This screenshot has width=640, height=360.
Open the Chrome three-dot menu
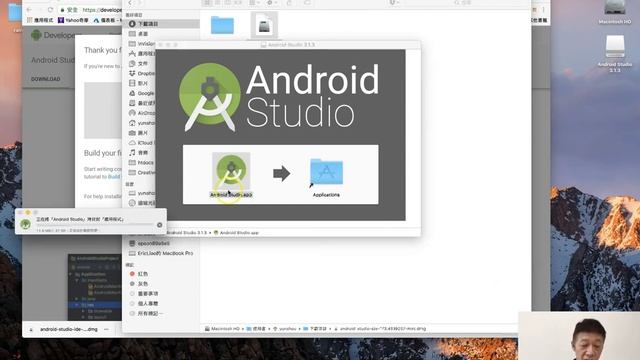click(543, 9)
